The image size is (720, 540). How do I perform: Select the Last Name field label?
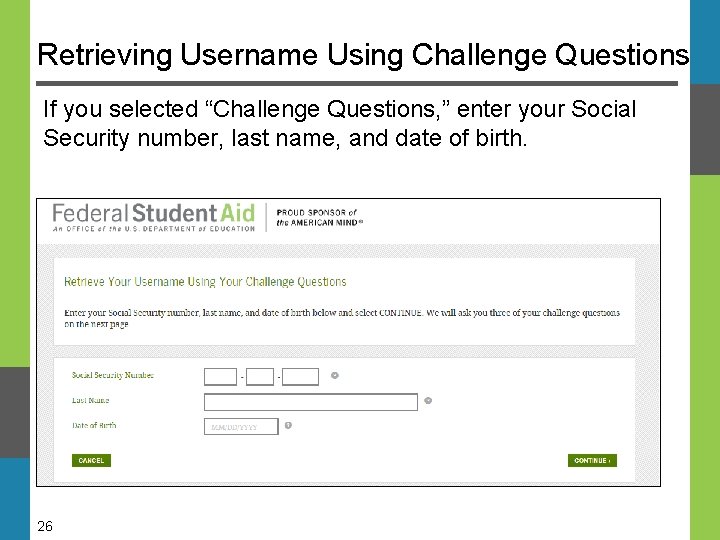click(x=91, y=400)
